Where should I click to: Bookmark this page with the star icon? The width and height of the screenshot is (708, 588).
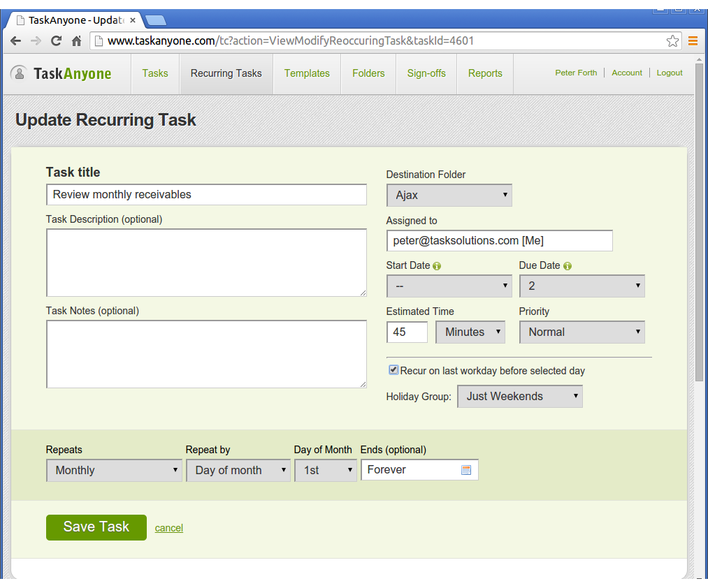(x=672, y=41)
